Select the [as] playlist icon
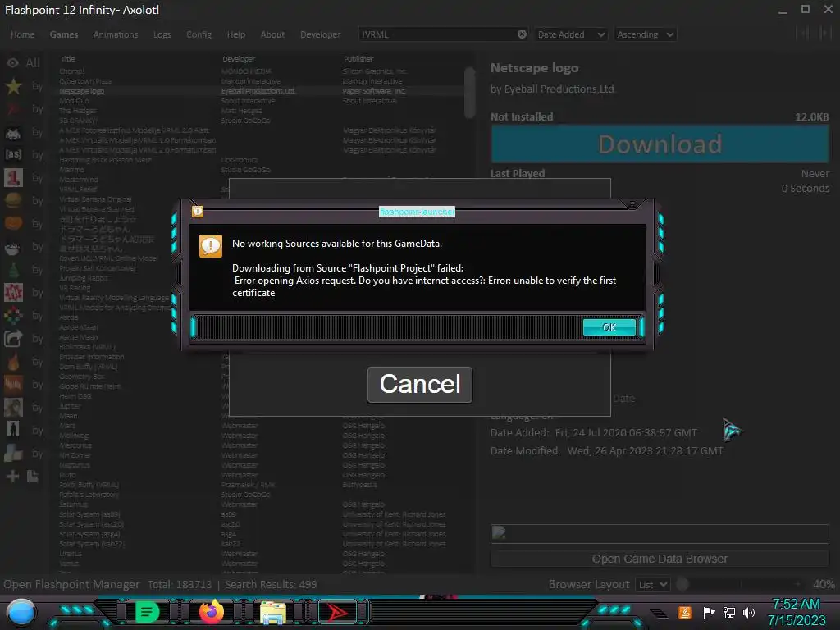This screenshot has width=840, height=630. (13, 155)
